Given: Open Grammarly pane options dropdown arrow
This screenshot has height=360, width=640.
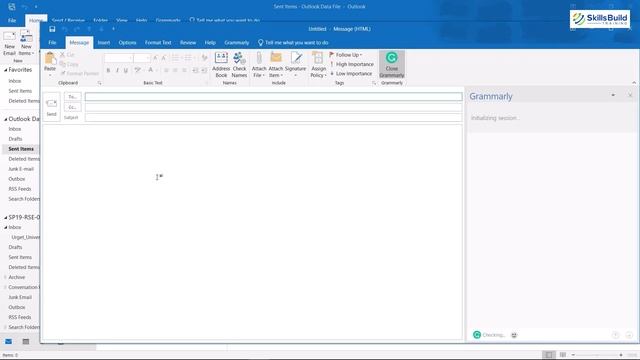Looking at the screenshot, I should (613, 95).
